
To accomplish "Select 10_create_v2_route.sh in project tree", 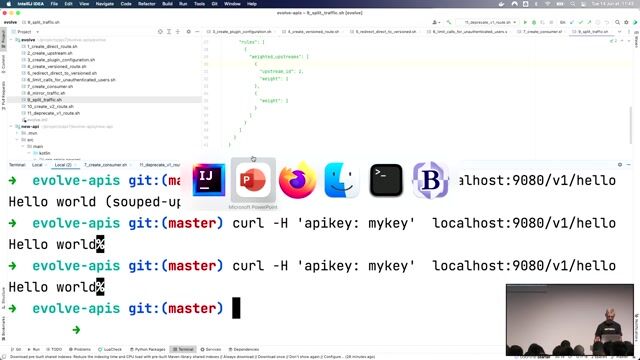I will click(x=50, y=107).
